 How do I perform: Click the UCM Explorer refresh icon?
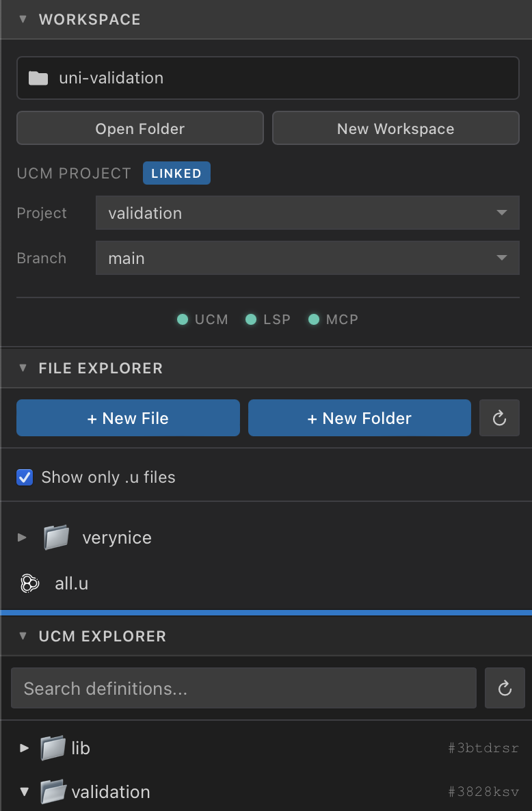coord(505,688)
